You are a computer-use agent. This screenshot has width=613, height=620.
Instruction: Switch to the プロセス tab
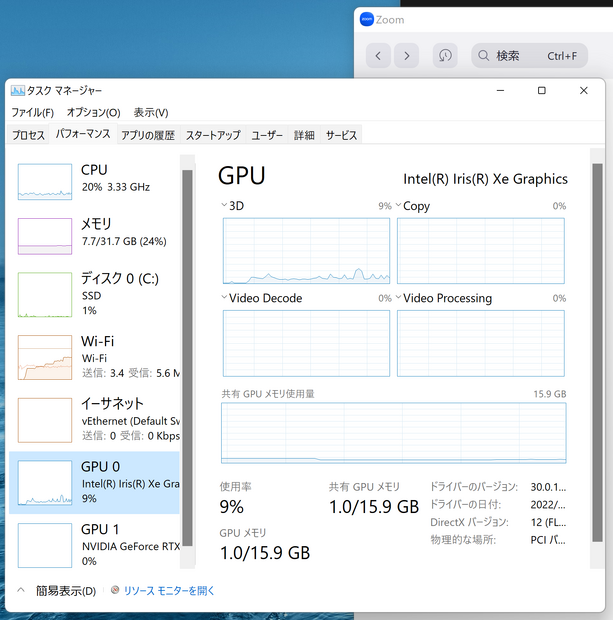click(28, 135)
